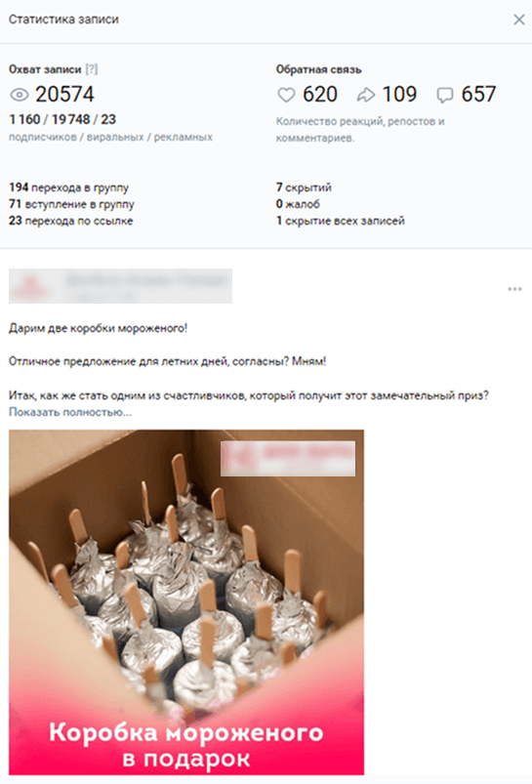This screenshot has width=532, height=784.
Task: Click the comments bubble icon
Action: (x=444, y=95)
